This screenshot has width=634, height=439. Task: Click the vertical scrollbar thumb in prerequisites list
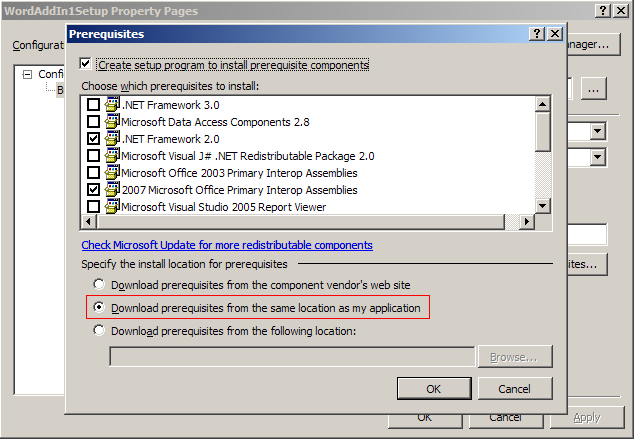(543, 132)
